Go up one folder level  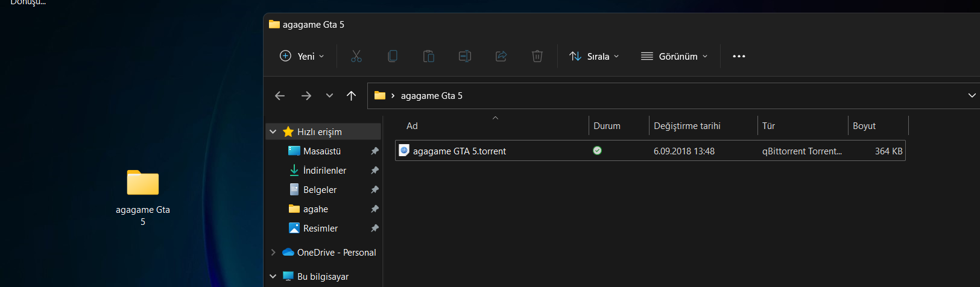tap(352, 96)
